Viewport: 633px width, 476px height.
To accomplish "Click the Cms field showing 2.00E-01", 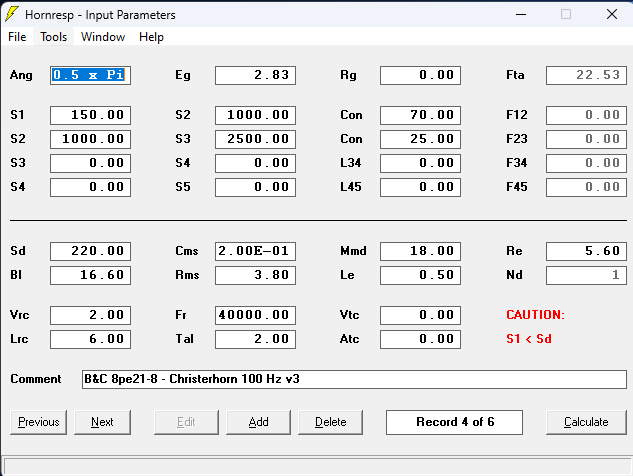I will pos(255,251).
